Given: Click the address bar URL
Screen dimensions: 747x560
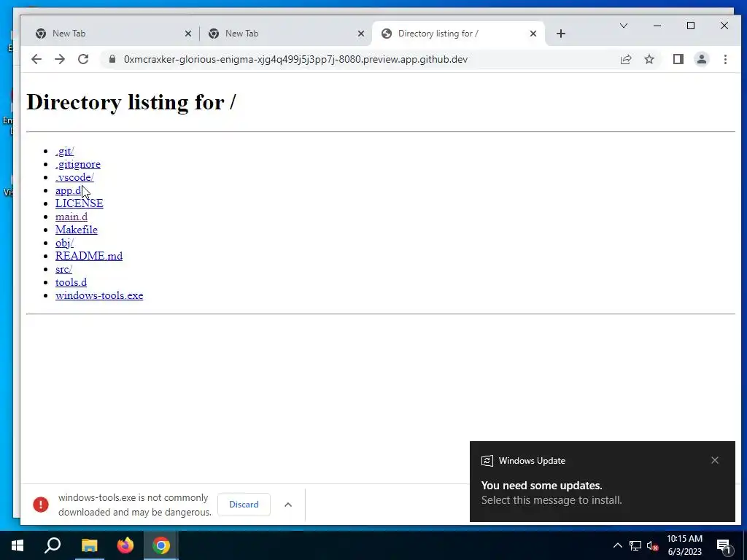Looking at the screenshot, I should 295,59.
